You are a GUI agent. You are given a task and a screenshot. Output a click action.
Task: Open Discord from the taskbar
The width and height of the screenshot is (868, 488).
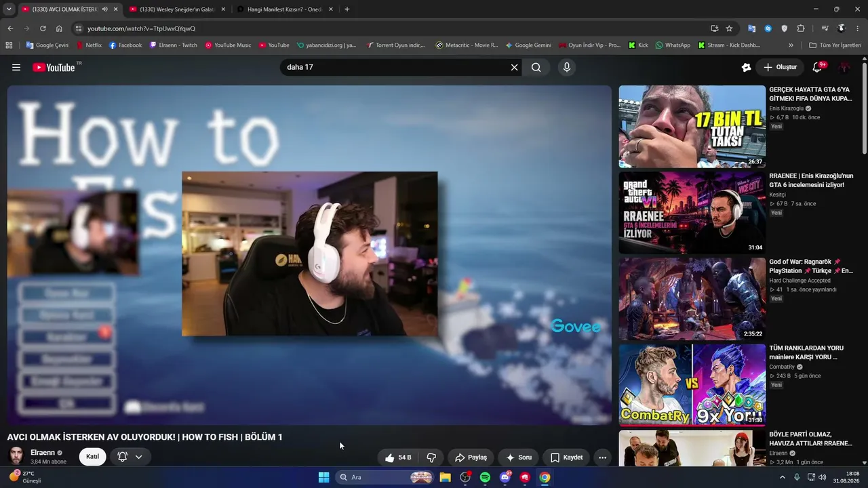tap(505, 477)
